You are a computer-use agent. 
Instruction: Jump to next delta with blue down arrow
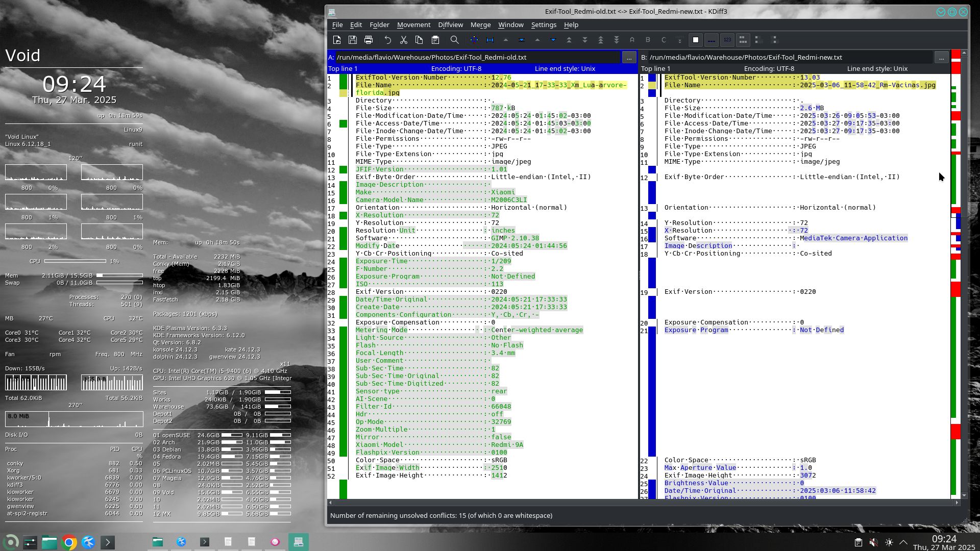(553, 40)
